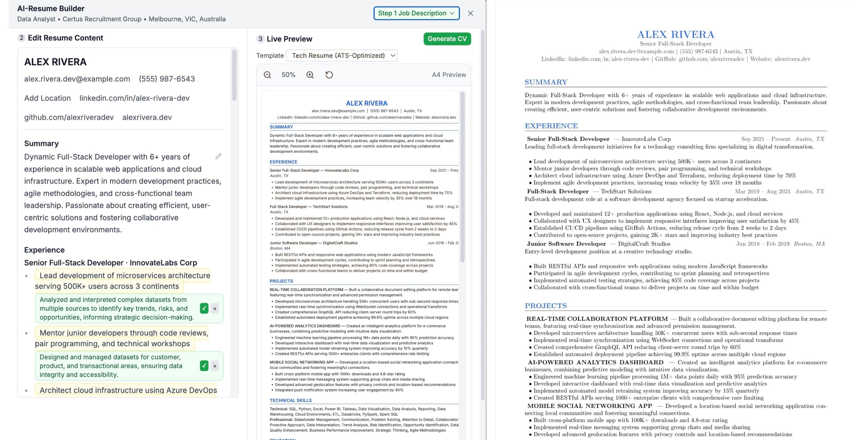The width and height of the screenshot is (868, 440).
Task: Reset the preview zoom level
Action: point(329,74)
